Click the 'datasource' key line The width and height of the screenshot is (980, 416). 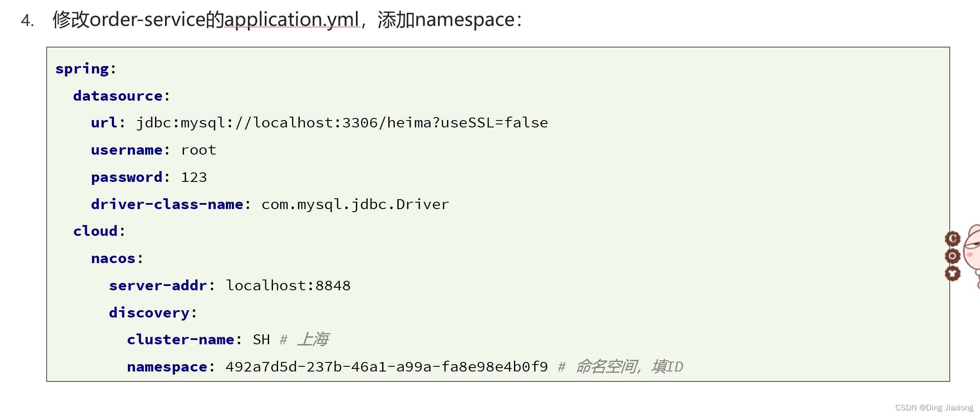[x=121, y=96]
